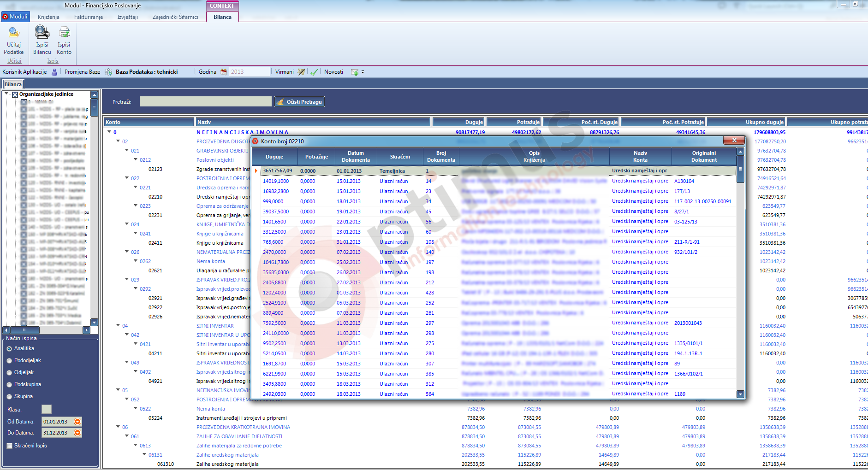Click the Promjena Baze gear icon

pos(108,72)
